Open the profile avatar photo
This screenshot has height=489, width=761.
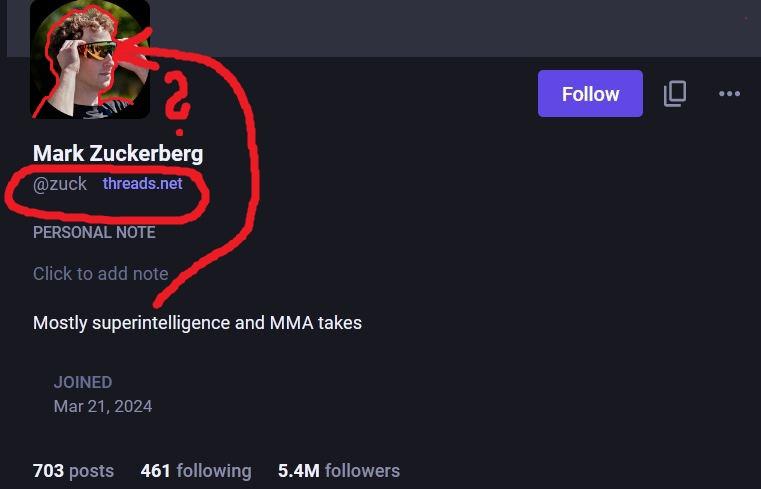pos(90,60)
